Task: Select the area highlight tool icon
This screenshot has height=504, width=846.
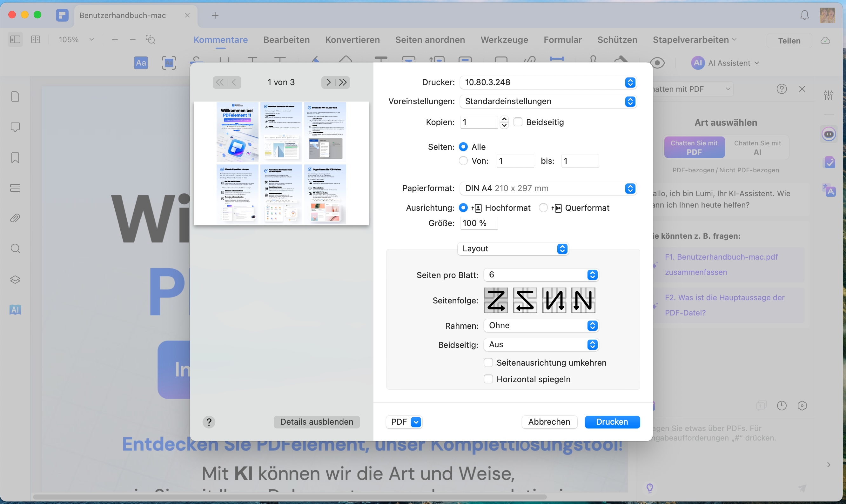Action: point(169,63)
